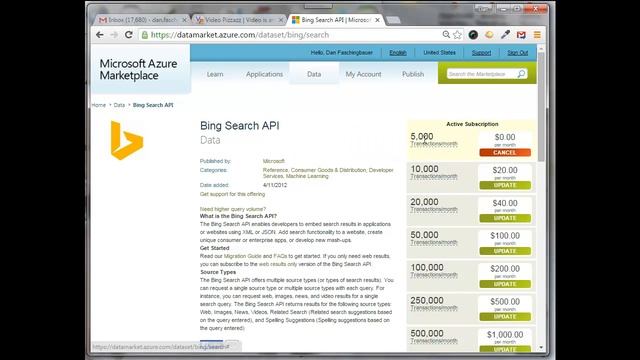Screen dimensions: 640x360
Task: Click Need higher query volume link
Action: (x=233, y=209)
